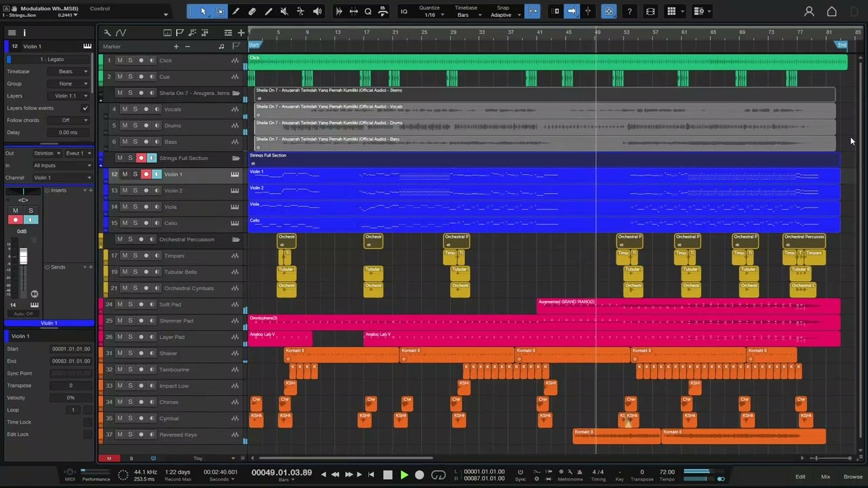Adjust the timeline horizontal zoom slider
Image resolution: width=868 pixels, height=488 pixels.
(x=831, y=458)
